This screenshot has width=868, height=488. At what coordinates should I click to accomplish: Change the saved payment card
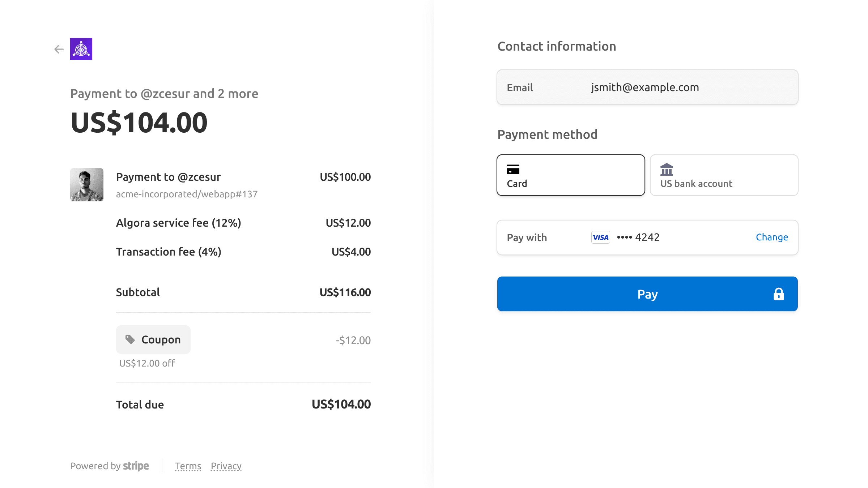pyautogui.click(x=772, y=237)
